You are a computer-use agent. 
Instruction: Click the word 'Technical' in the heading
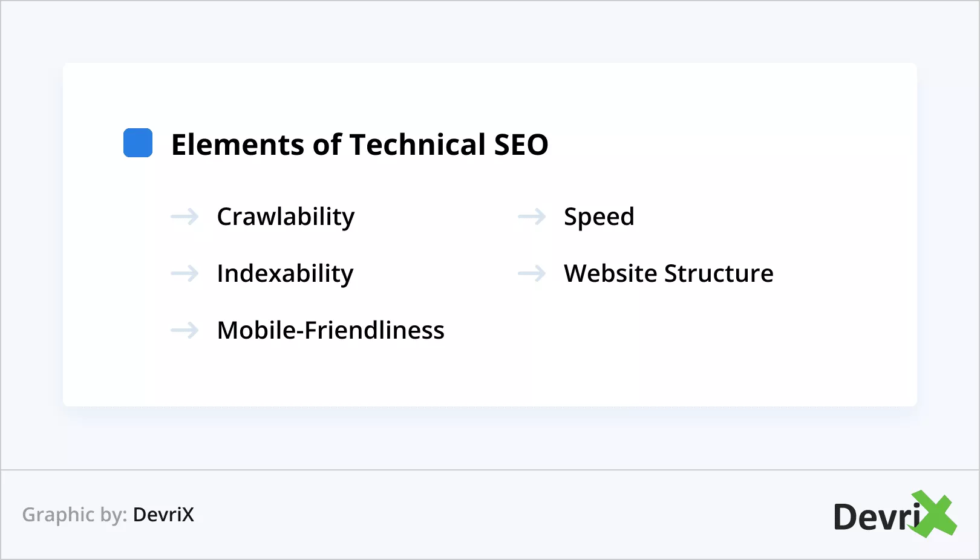pyautogui.click(x=417, y=145)
